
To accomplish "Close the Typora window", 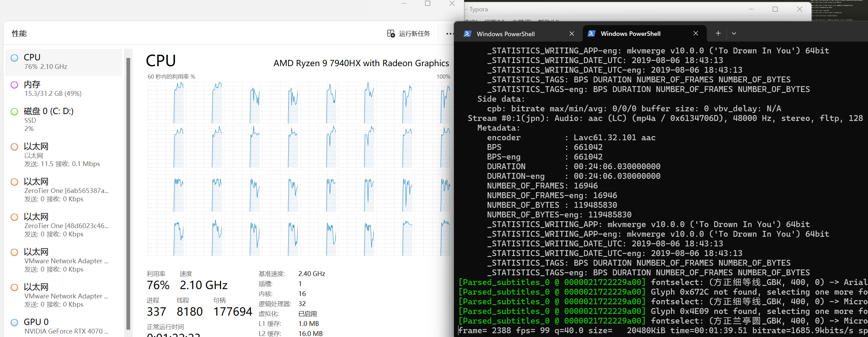I will coord(800,9).
